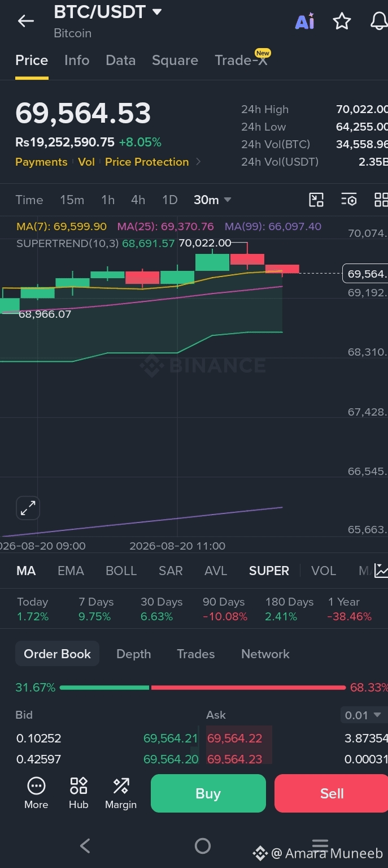Open the chart layout grid icon
Image resolution: width=388 pixels, height=868 pixels.
[381, 200]
